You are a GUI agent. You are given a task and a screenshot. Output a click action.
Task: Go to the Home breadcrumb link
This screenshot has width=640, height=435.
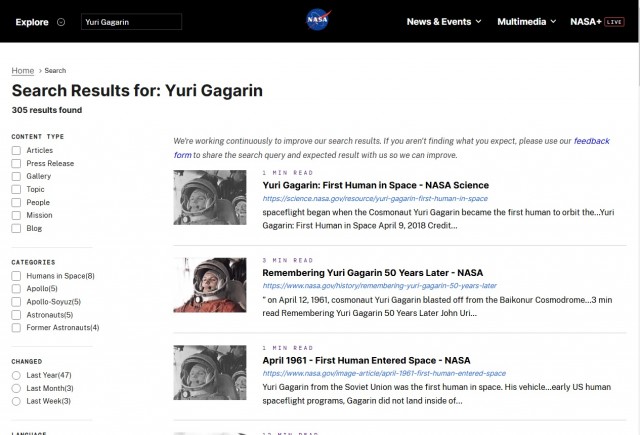point(22,71)
